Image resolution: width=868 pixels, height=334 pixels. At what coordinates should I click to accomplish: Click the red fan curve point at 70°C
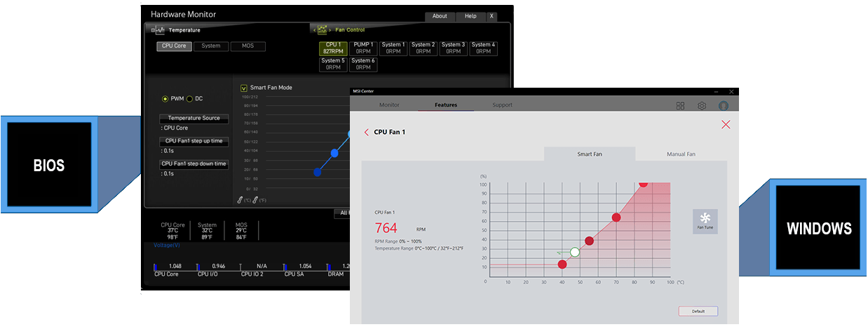(x=616, y=218)
